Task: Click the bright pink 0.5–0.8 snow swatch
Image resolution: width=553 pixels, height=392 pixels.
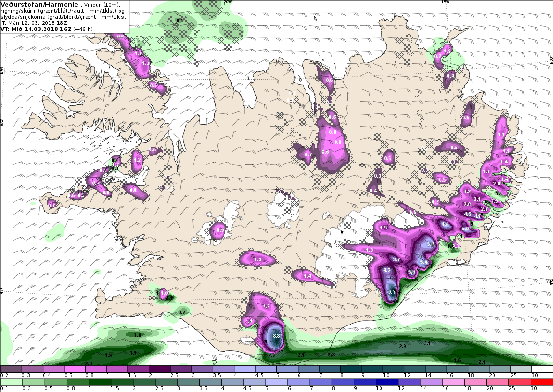Action: coord(75,369)
